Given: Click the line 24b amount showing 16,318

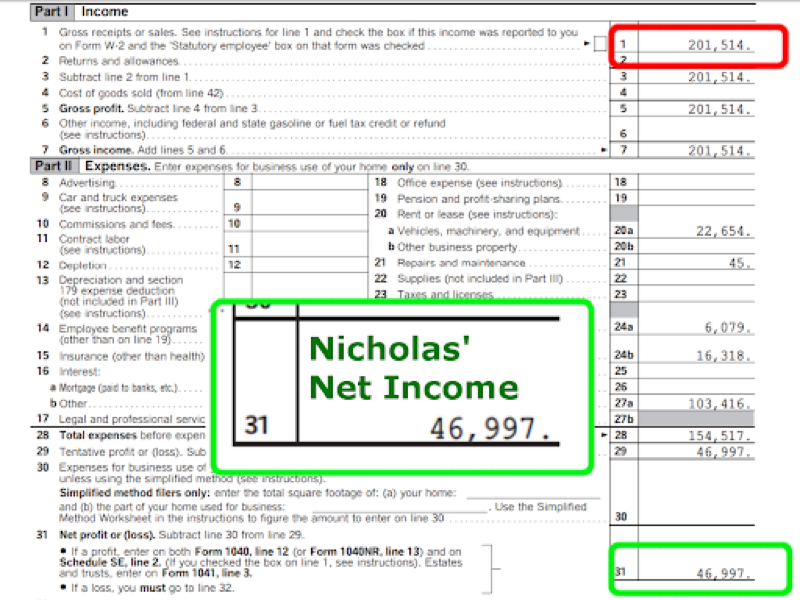Looking at the screenshot, I should tap(708, 354).
